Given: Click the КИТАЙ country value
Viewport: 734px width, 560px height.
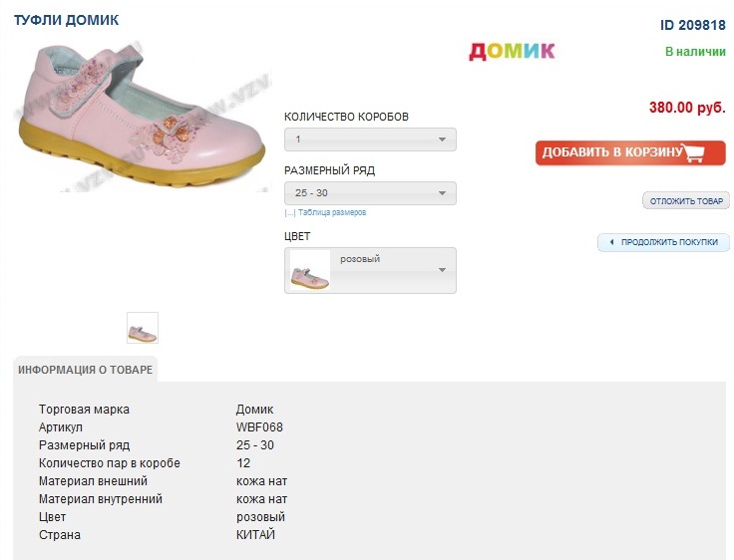Looking at the screenshot, I should (255, 535).
